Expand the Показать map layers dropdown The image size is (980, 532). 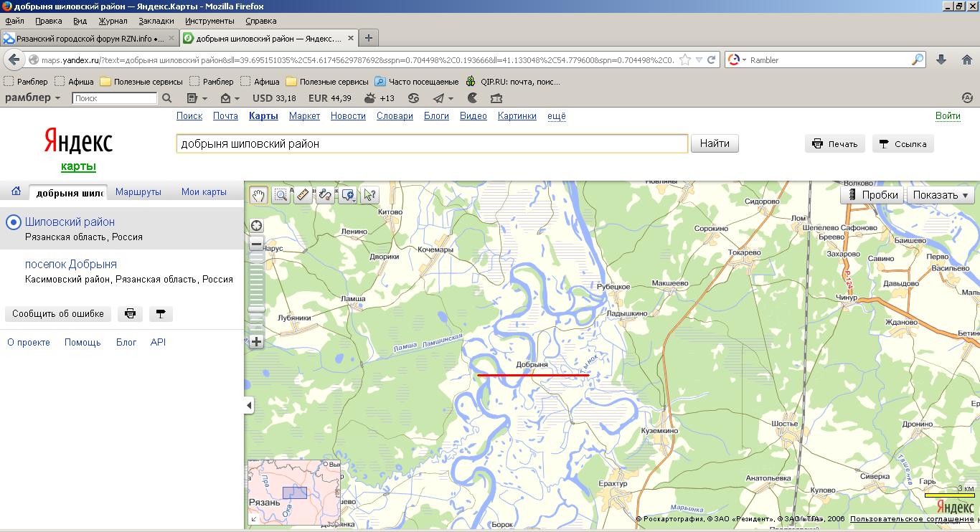pyautogui.click(x=941, y=194)
